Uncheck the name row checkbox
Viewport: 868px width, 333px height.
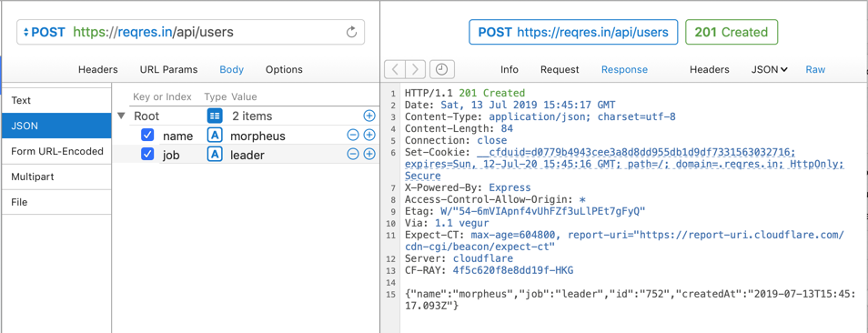[x=147, y=135]
